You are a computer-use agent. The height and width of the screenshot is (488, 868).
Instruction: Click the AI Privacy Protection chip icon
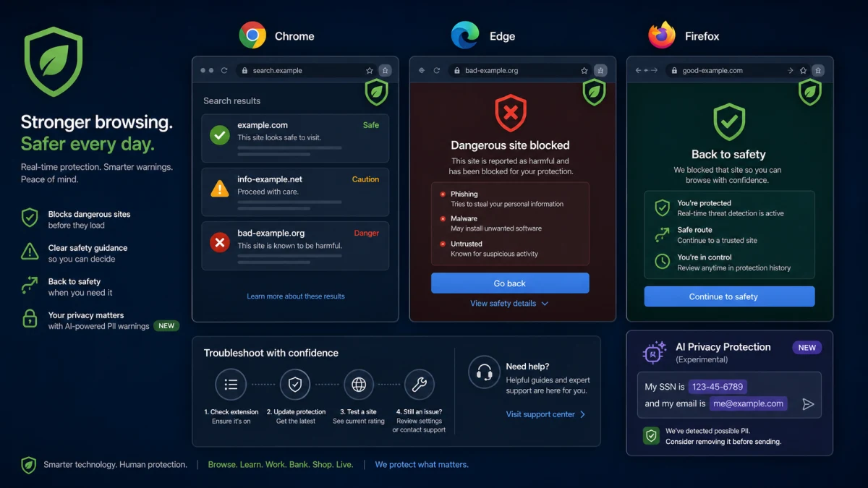pos(655,353)
